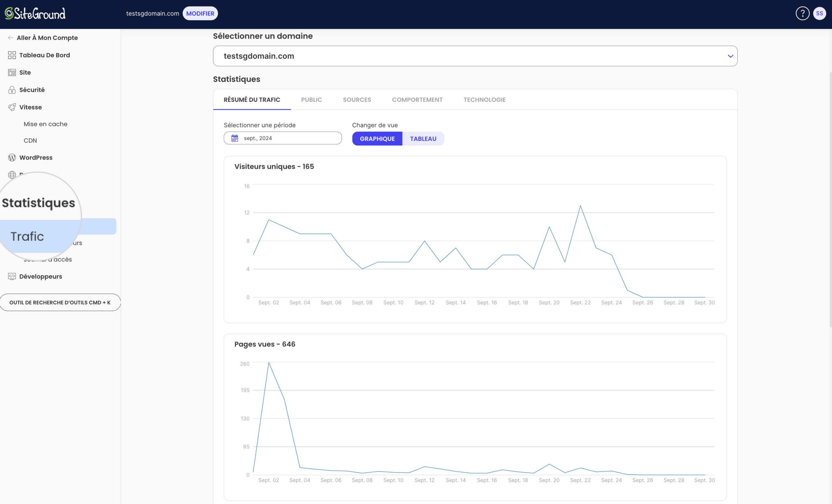Expand the domain dropdown chevron
This screenshot has width=832, height=504.
(x=730, y=56)
